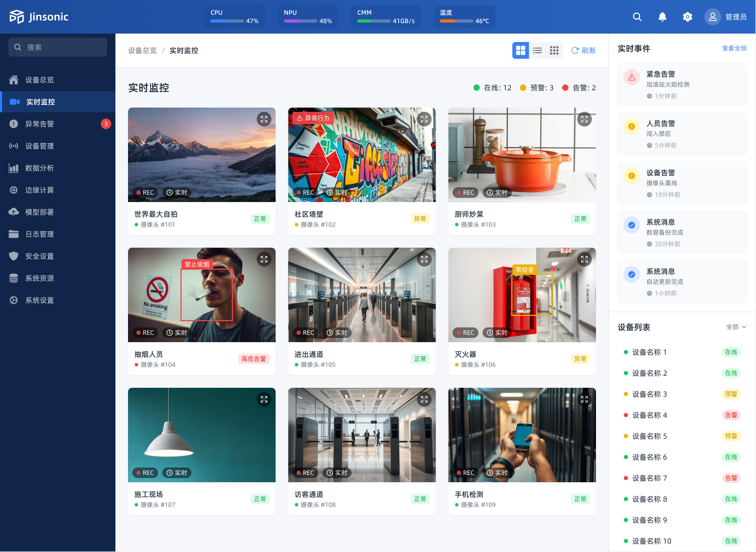
Task: Open the 边缘计算 panel
Action: click(x=39, y=190)
